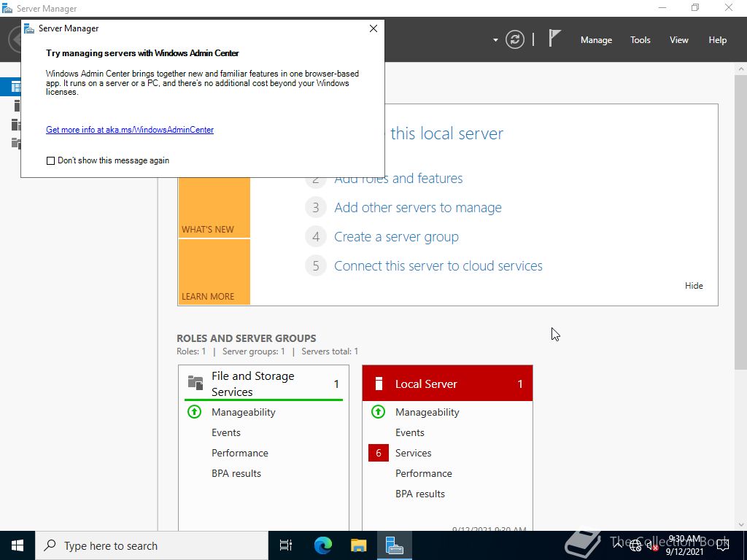
Task: Click the network icon in system tray
Action: point(635,545)
